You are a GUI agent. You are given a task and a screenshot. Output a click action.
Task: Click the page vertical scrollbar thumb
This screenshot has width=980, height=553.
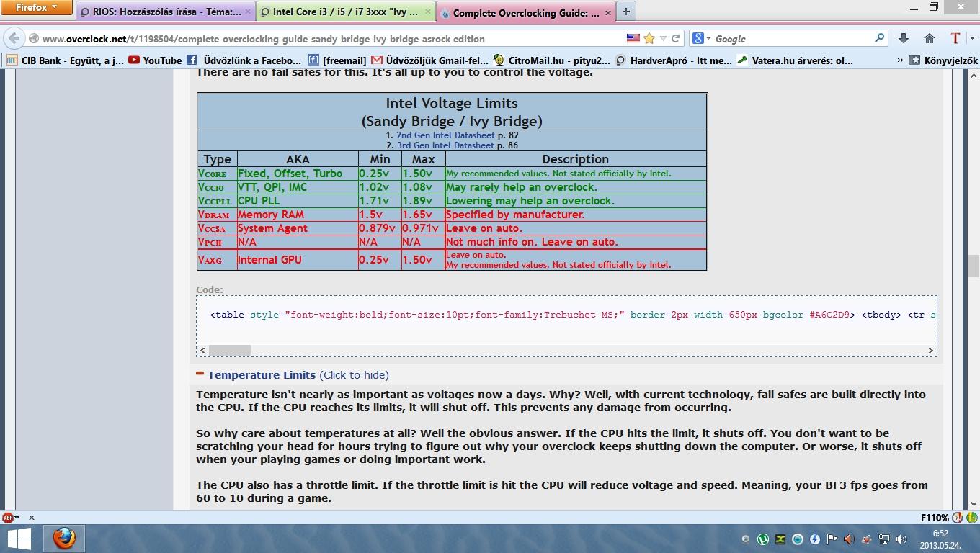coord(973,266)
